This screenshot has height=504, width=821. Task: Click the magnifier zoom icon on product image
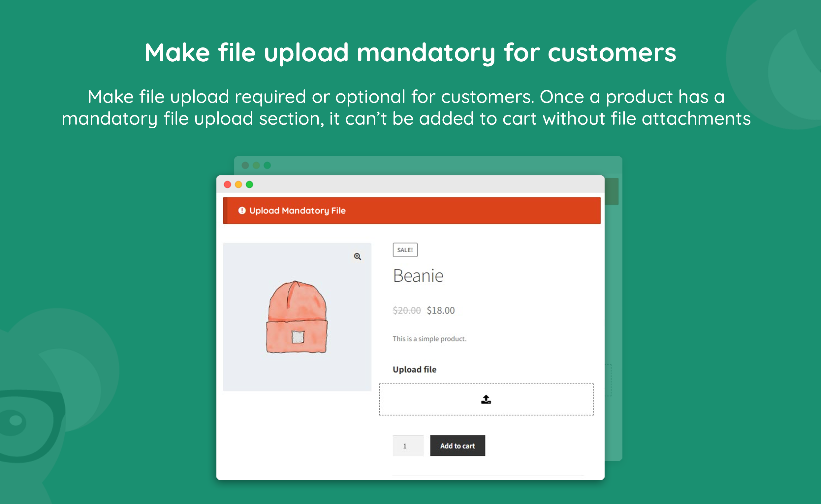pyautogui.click(x=357, y=256)
